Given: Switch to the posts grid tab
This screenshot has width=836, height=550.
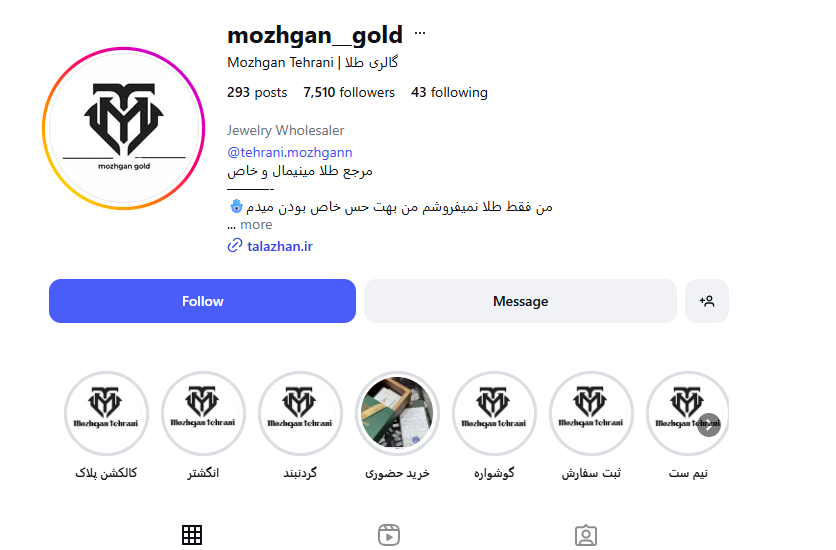Looking at the screenshot, I should [191, 535].
